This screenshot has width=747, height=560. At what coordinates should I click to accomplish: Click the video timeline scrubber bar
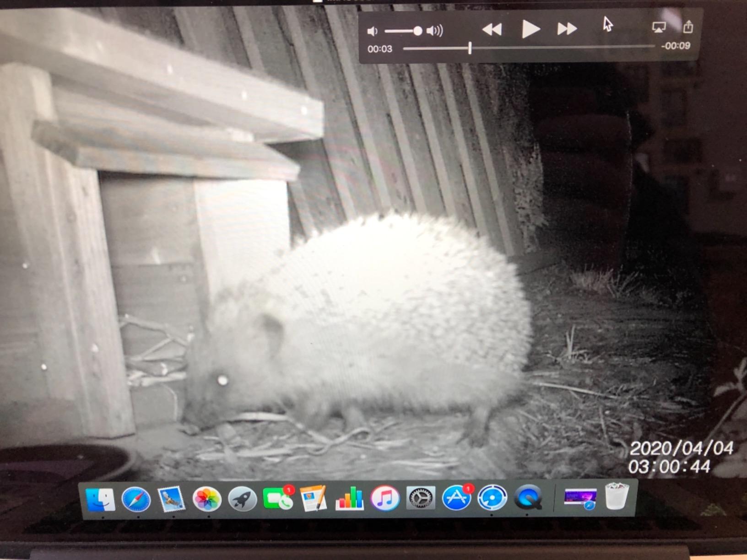point(529,47)
